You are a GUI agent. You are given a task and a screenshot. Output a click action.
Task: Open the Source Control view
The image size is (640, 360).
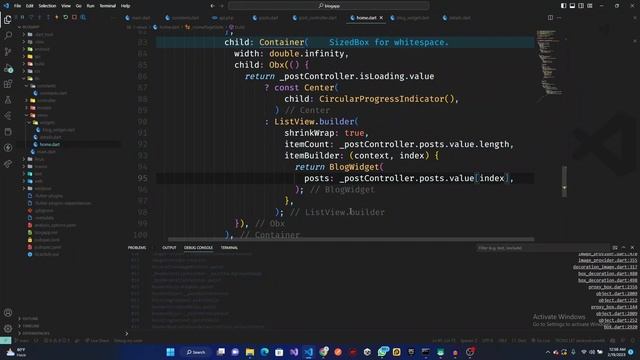(8, 51)
